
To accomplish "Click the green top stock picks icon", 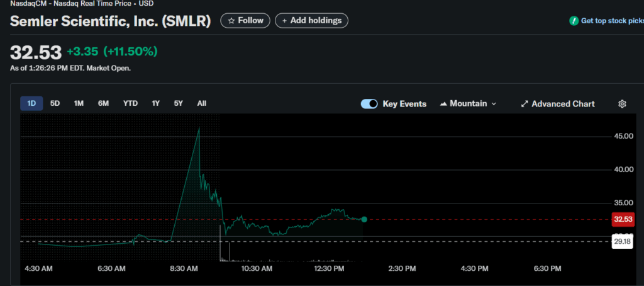I will point(574,21).
